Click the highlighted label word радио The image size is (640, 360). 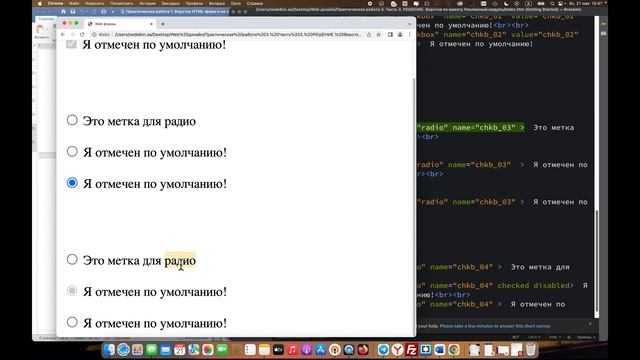coord(180,260)
